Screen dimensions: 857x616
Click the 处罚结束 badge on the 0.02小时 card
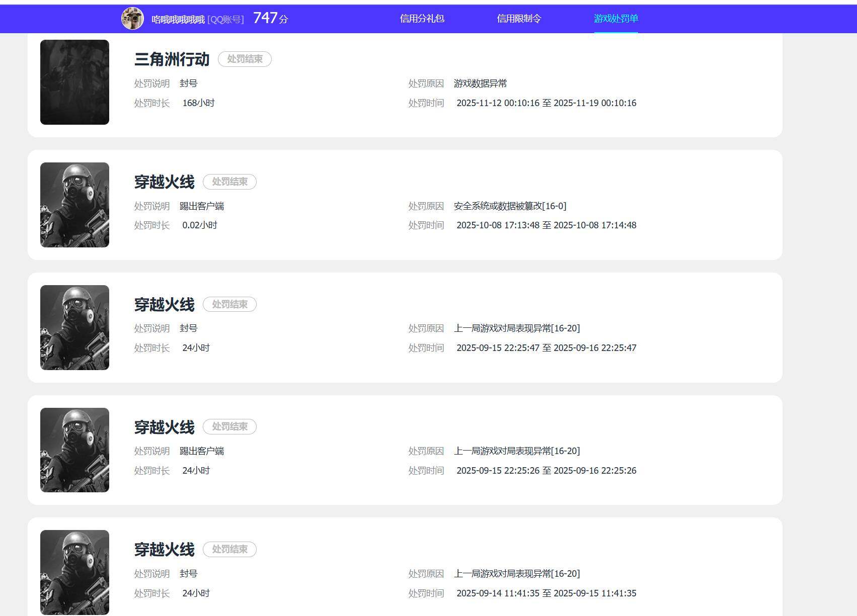click(x=229, y=182)
